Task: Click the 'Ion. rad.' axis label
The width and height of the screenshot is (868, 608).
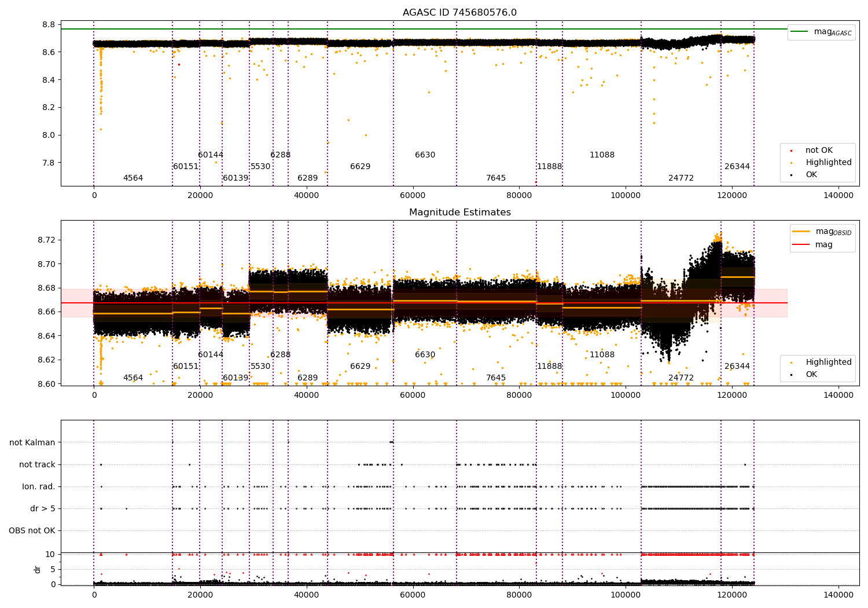Action: click(39, 487)
